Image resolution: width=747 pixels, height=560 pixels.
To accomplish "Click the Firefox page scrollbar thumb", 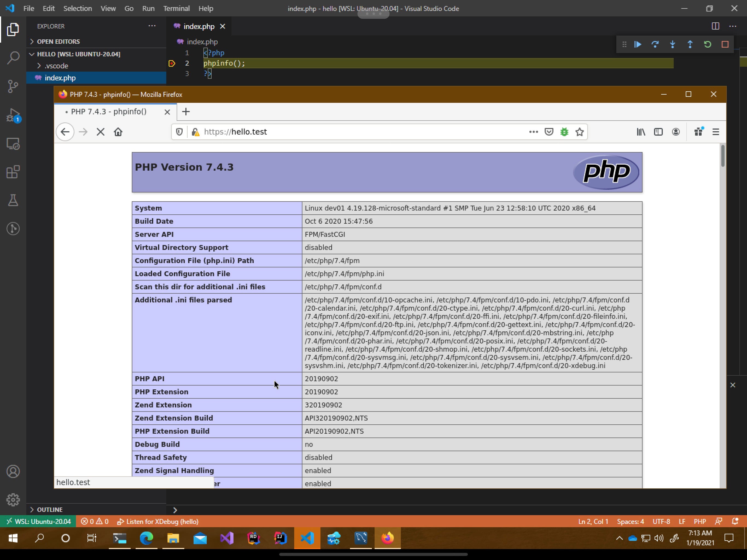I will point(723,156).
